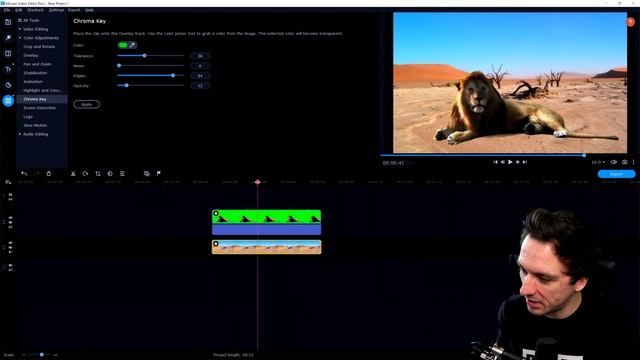The image size is (640, 360).
Task: Click the Opacity slider handle
Action: [x=127, y=85]
